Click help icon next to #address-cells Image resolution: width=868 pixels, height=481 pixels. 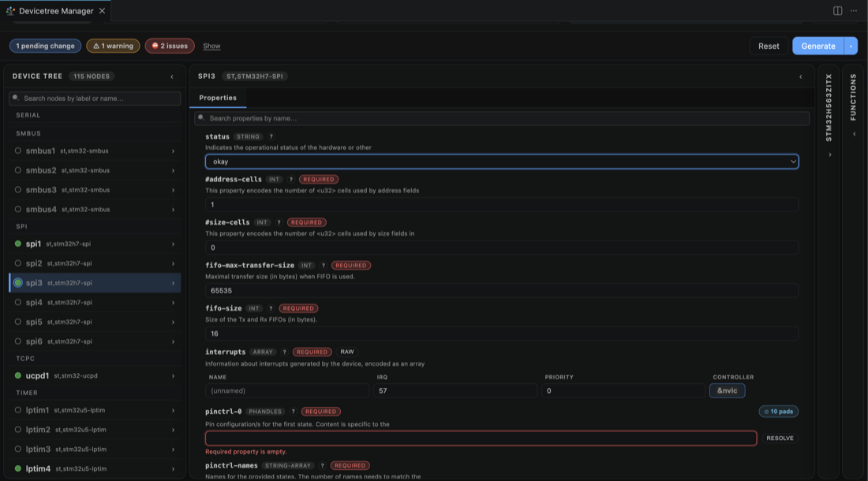coord(290,179)
